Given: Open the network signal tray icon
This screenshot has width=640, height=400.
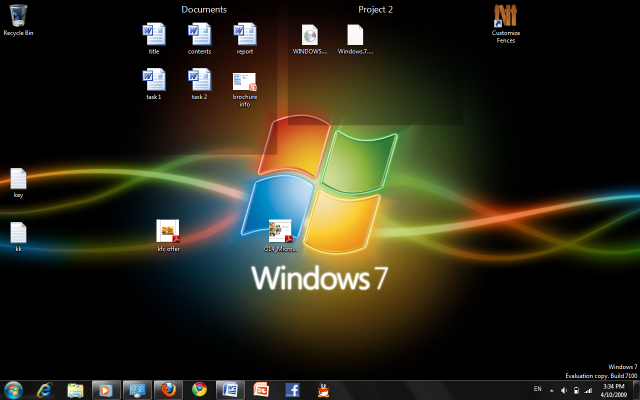Looking at the screenshot, I should pyautogui.click(x=588, y=391).
